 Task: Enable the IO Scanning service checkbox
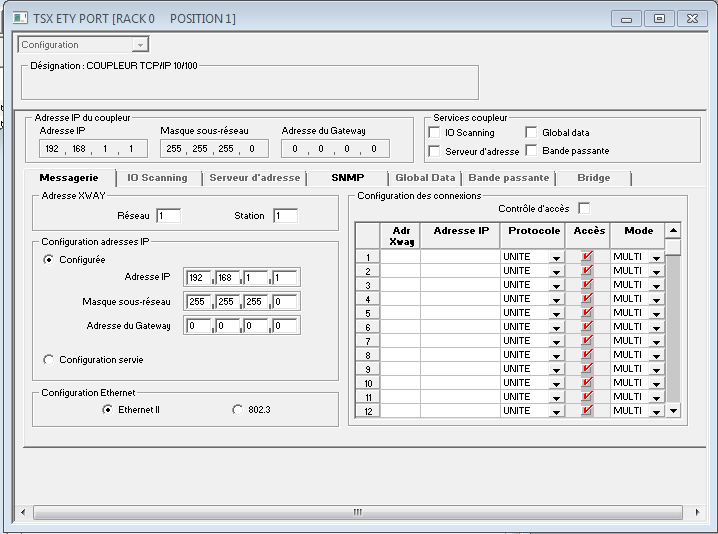tap(434, 132)
